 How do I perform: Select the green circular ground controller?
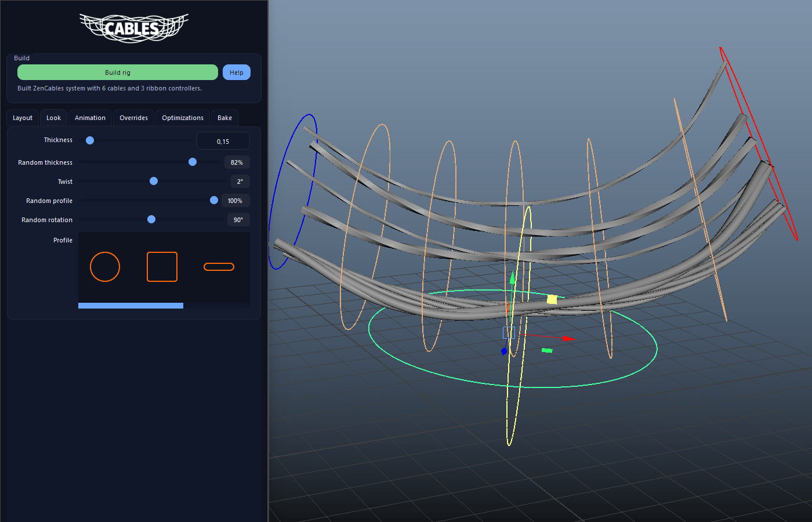pyautogui.click(x=513, y=338)
